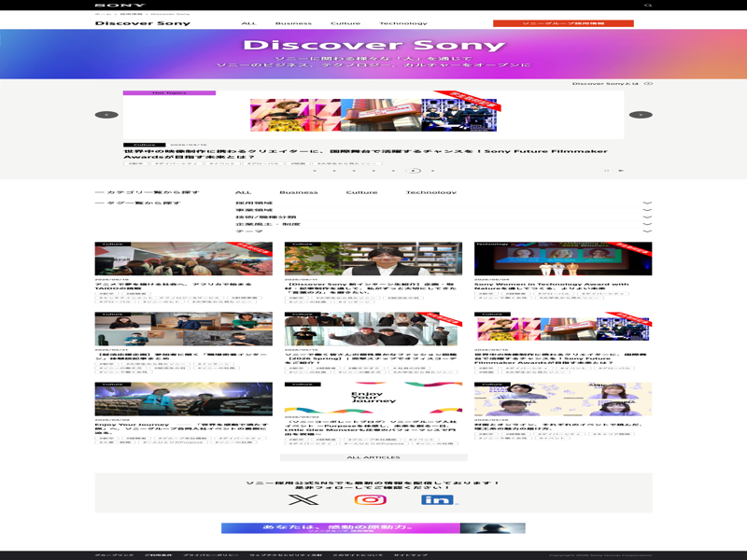Select the last carousel pagination dot

point(432,171)
